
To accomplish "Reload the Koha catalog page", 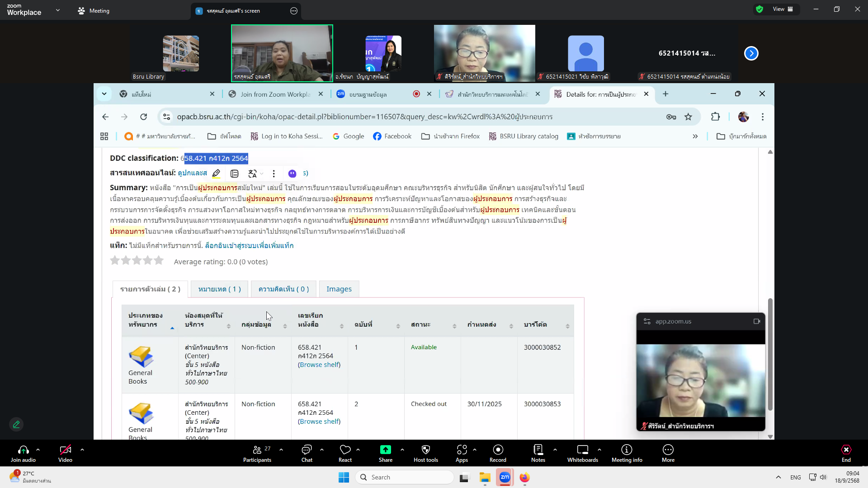I will pyautogui.click(x=144, y=117).
